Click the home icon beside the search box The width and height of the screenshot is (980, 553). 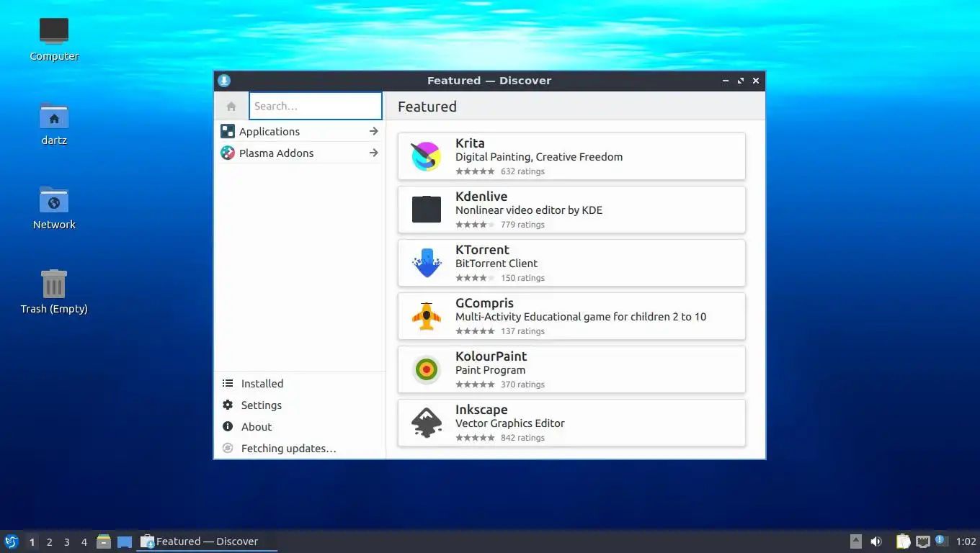pyautogui.click(x=231, y=106)
